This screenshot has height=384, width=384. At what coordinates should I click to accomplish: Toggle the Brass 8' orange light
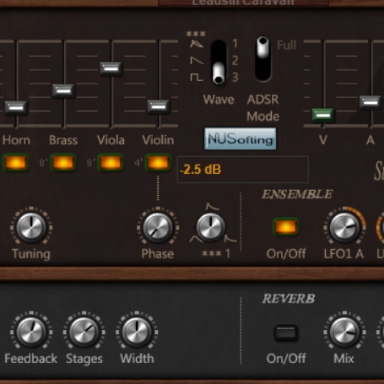coord(63,163)
